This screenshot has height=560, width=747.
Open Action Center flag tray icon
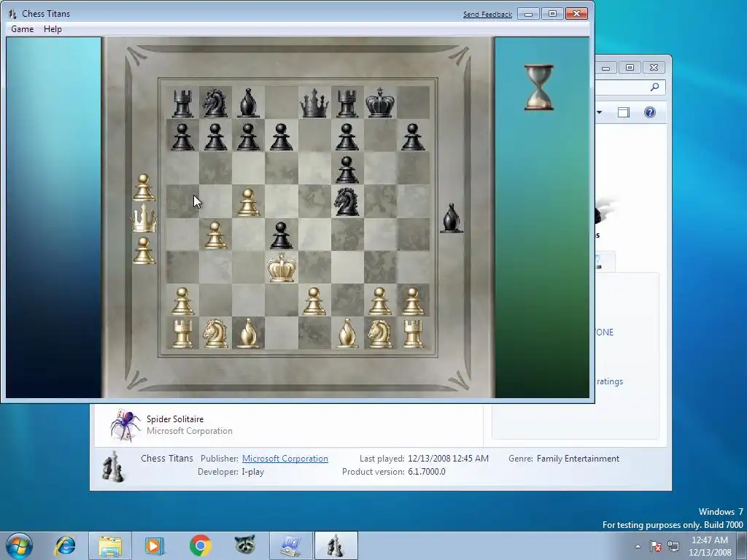pyautogui.click(x=656, y=546)
